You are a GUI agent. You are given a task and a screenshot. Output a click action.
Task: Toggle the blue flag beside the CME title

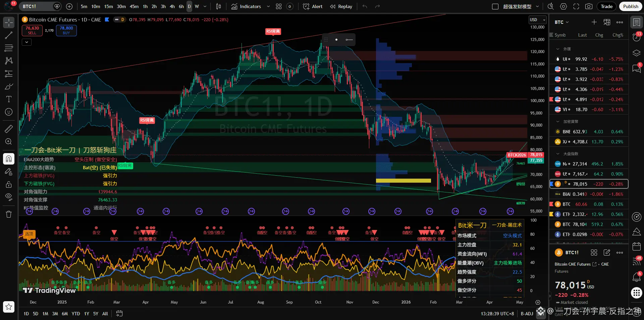107,19
